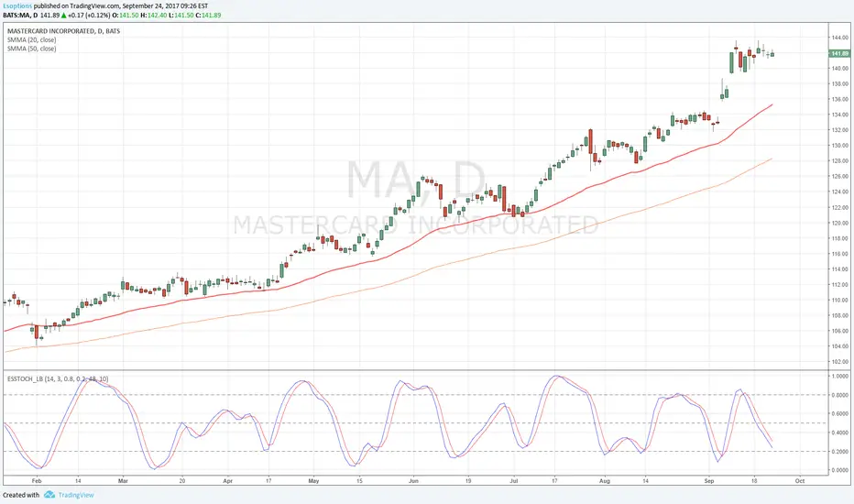Click the Sep date axis label

tap(708, 480)
